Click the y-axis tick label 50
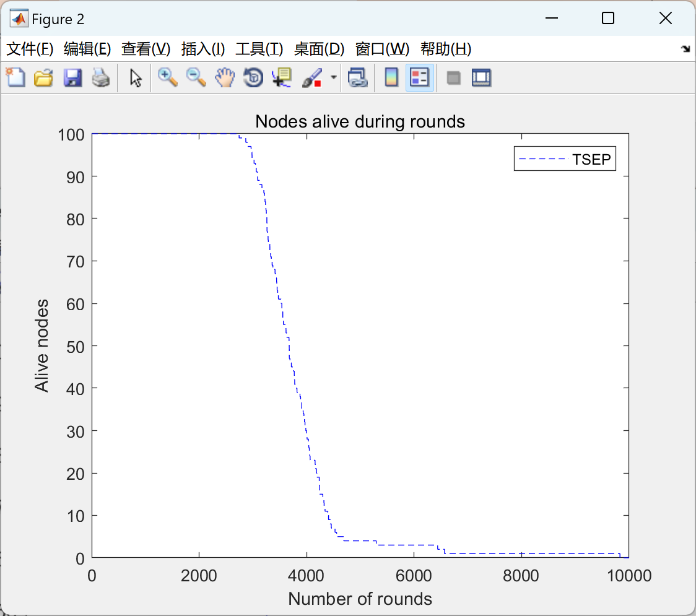The height and width of the screenshot is (616, 696). click(75, 347)
